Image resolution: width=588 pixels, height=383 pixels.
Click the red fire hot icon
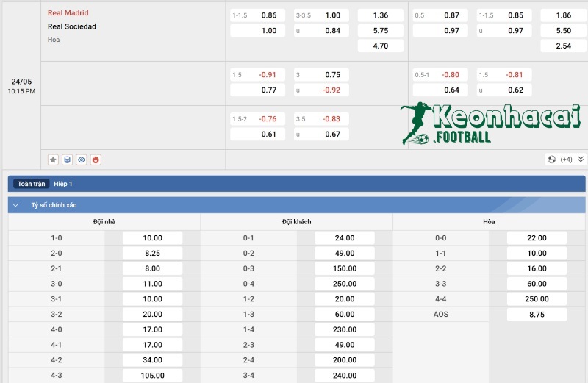[x=95, y=160]
